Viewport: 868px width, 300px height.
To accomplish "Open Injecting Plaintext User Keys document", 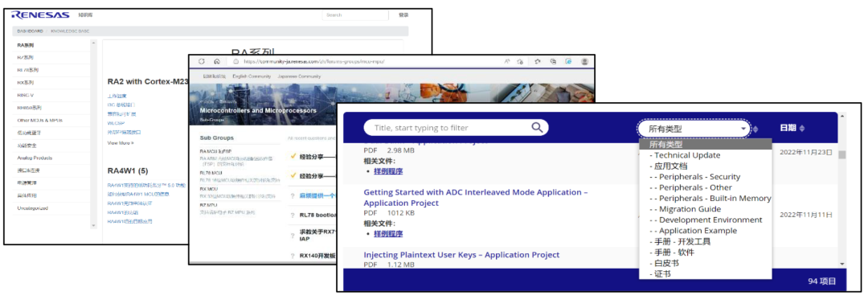I will click(x=461, y=255).
